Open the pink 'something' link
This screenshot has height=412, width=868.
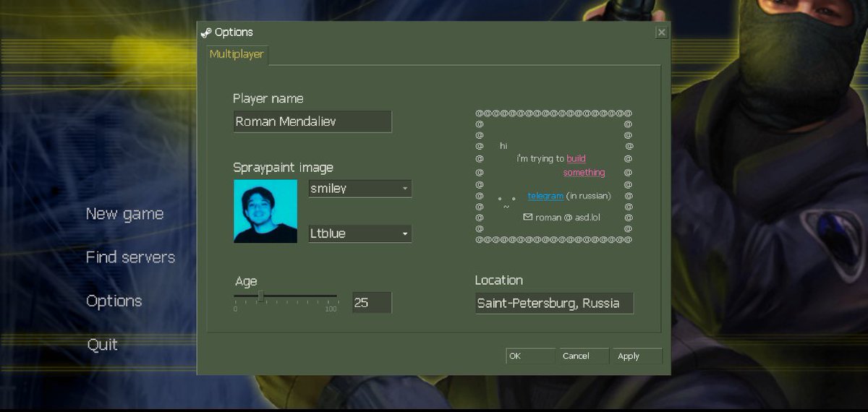584,173
